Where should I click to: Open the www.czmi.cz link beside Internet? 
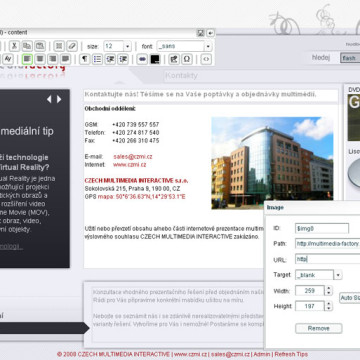point(129,165)
